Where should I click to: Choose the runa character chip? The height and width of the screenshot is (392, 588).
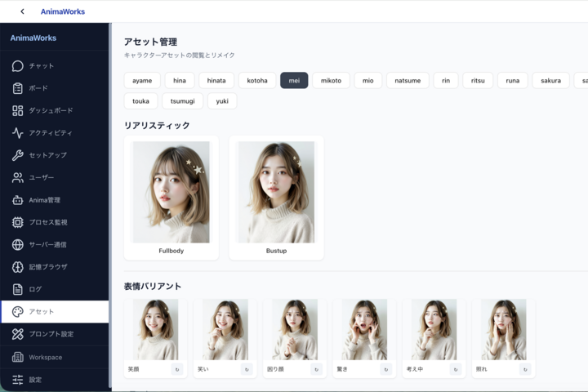click(513, 80)
